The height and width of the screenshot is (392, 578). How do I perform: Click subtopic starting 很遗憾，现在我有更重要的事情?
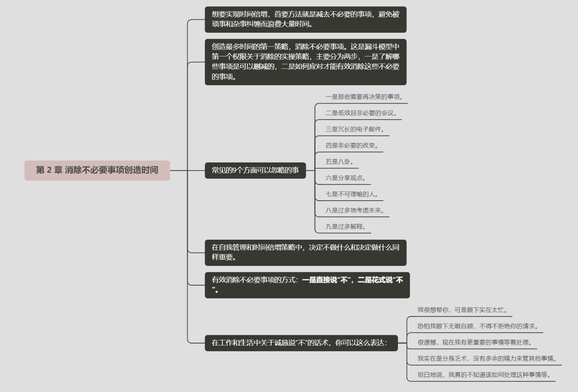pyautogui.click(x=475, y=342)
